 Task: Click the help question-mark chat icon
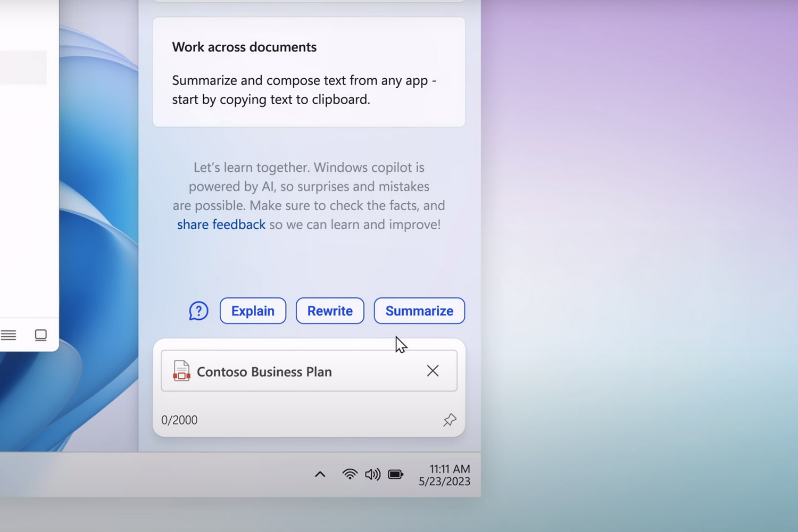pos(198,311)
